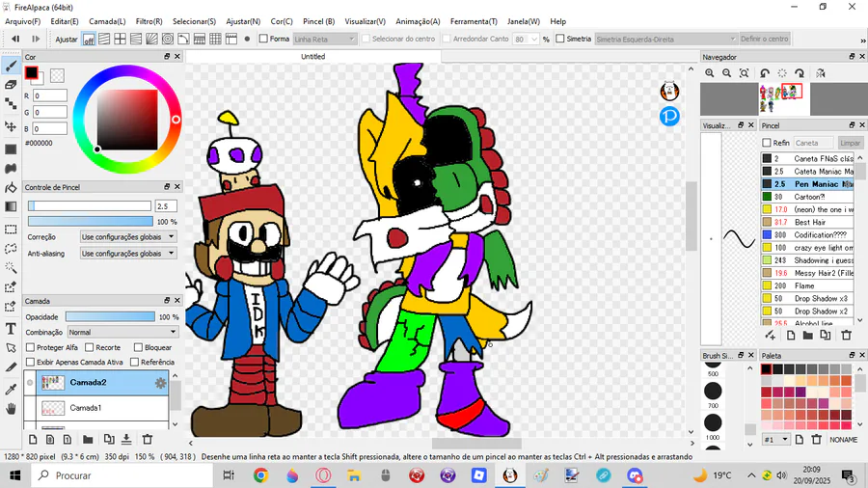Select the Text tool
Viewport: 868px width, 488px height.
pos(11,329)
